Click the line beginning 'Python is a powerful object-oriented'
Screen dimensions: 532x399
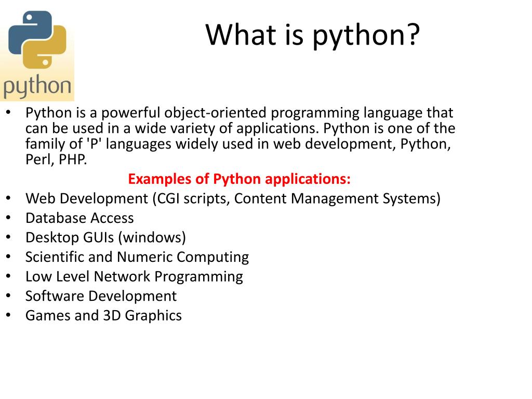point(239,113)
